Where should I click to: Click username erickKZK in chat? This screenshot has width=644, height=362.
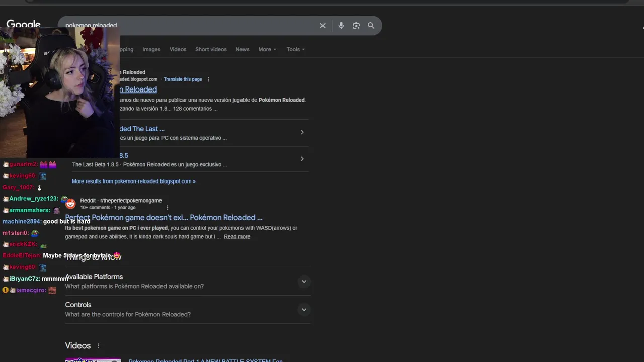tap(23, 244)
